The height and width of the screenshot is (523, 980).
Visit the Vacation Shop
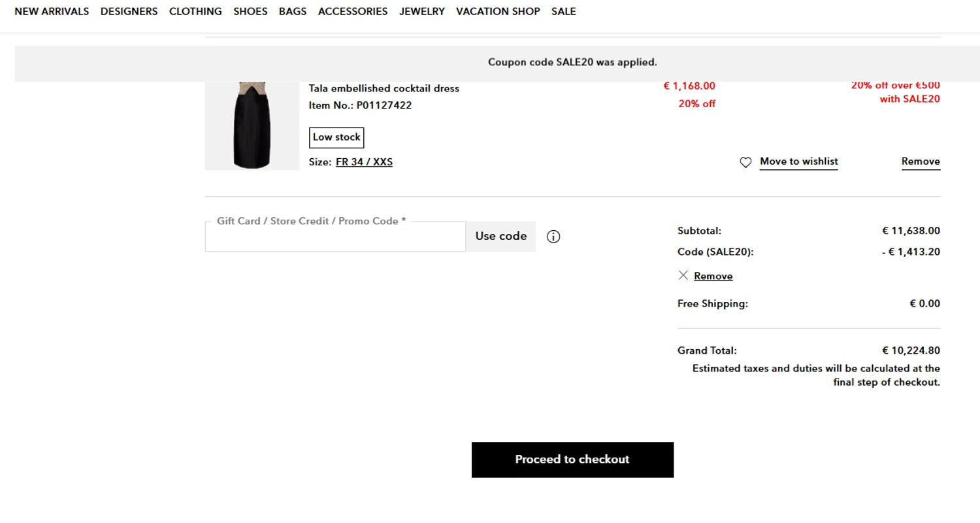click(x=498, y=11)
